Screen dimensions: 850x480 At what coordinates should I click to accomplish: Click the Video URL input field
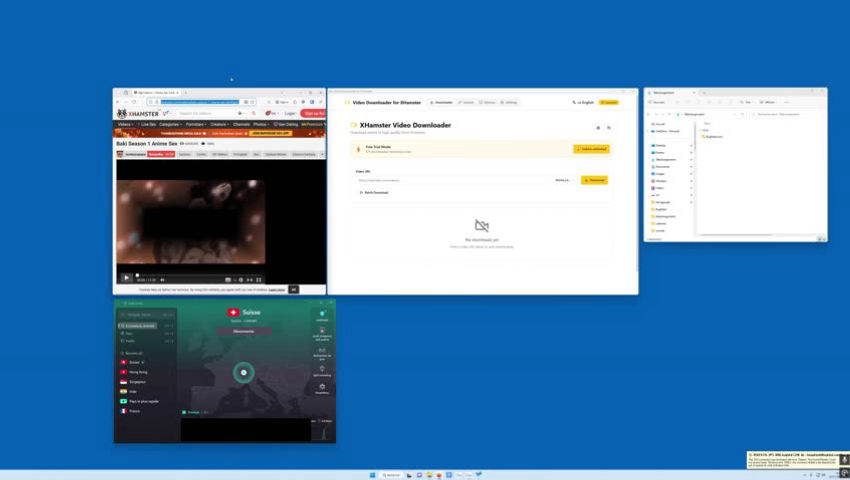tap(453, 180)
